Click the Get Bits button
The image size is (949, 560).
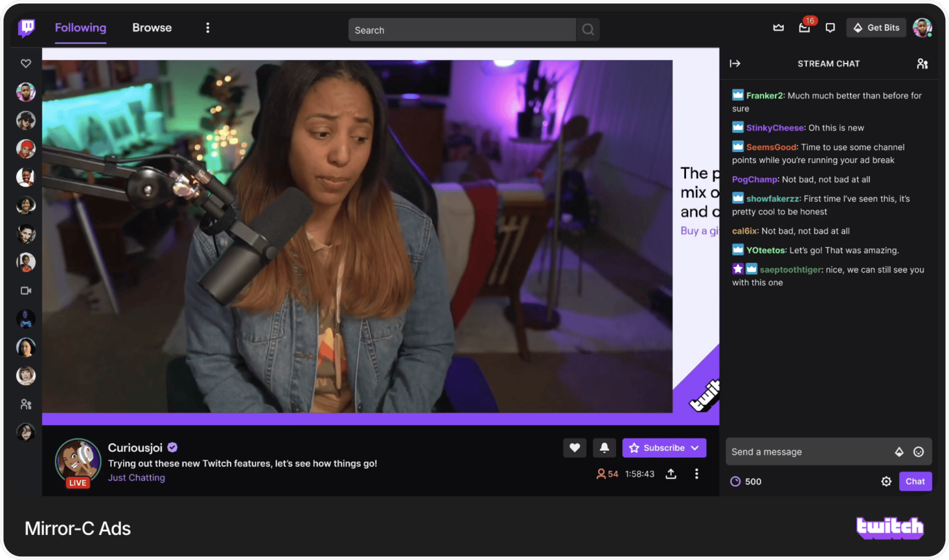pyautogui.click(x=876, y=28)
